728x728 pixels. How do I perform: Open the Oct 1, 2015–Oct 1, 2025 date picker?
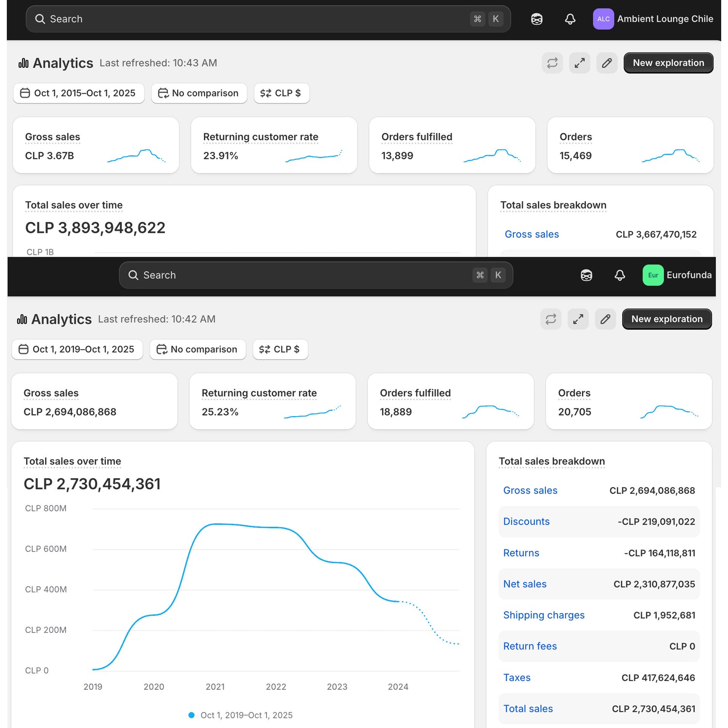pyautogui.click(x=79, y=93)
